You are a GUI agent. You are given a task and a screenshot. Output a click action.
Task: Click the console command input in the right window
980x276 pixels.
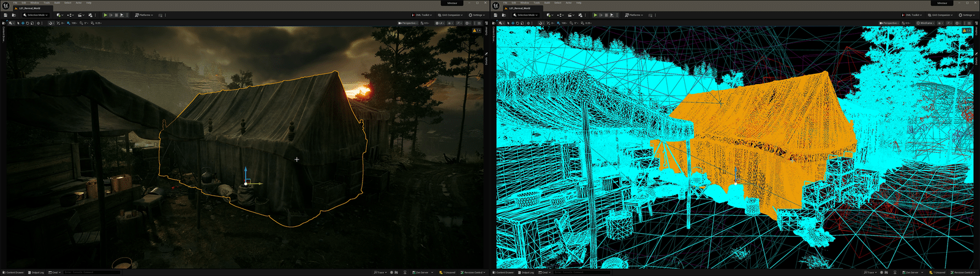pyautogui.click(x=582, y=272)
